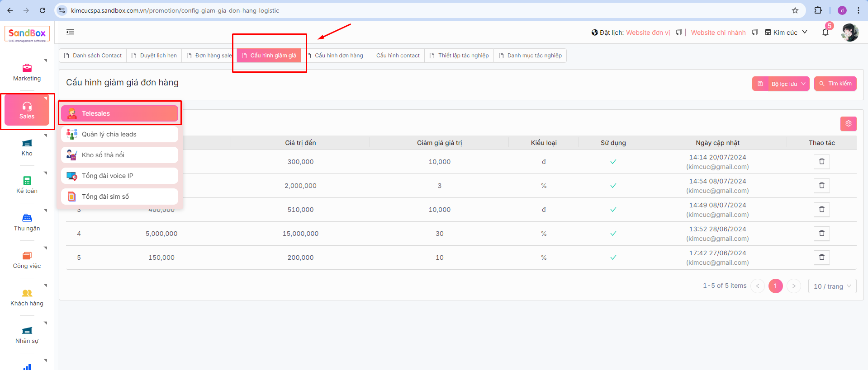Copy the Website đơn vị link icon
868x370 pixels.
click(678, 33)
